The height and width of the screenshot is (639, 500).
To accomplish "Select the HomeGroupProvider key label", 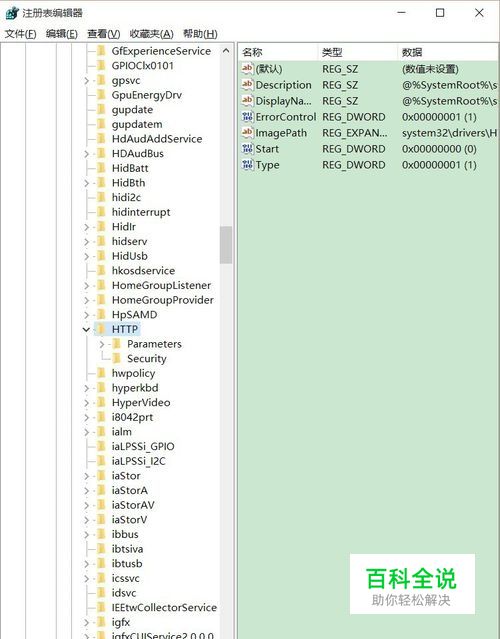I will [163, 300].
